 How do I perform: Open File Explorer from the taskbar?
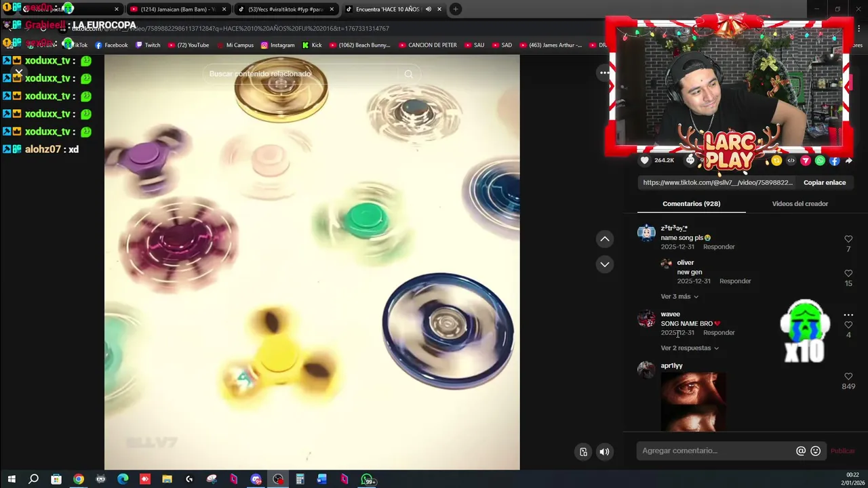click(x=167, y=479)
